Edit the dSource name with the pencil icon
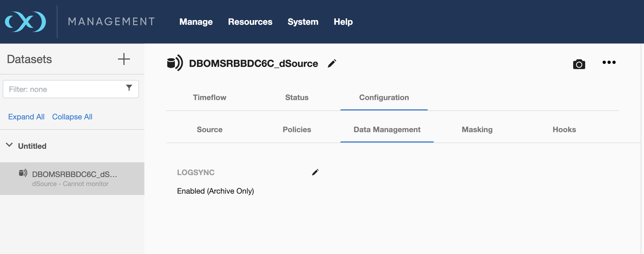Image resolution: width=644 pixels, height=254 pixels. (332, 63)
